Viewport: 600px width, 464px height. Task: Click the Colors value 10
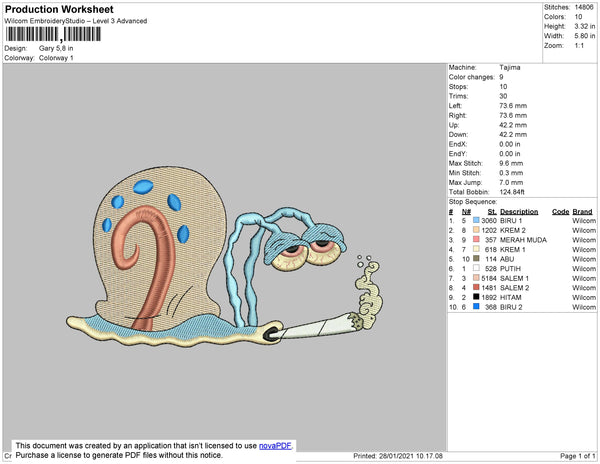578,17
